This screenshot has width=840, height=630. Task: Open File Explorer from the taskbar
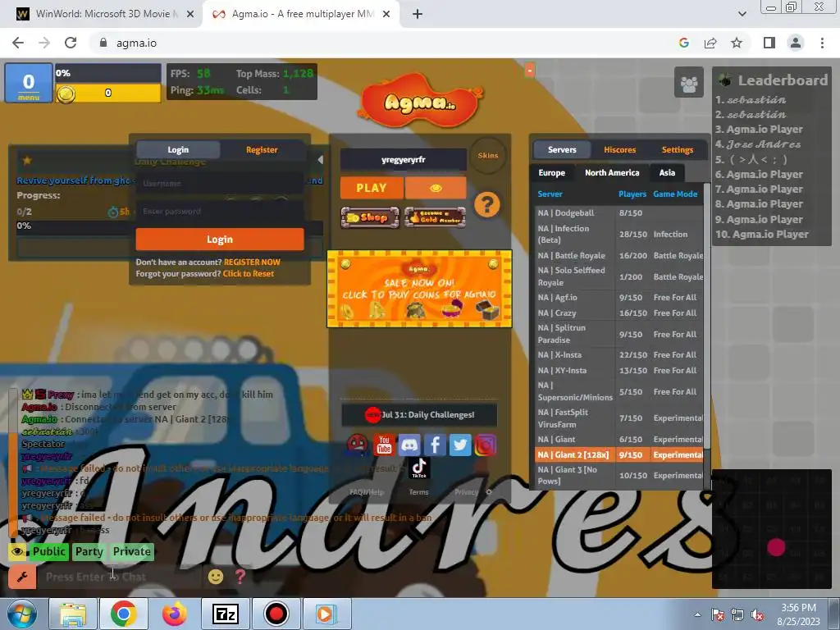72,614
